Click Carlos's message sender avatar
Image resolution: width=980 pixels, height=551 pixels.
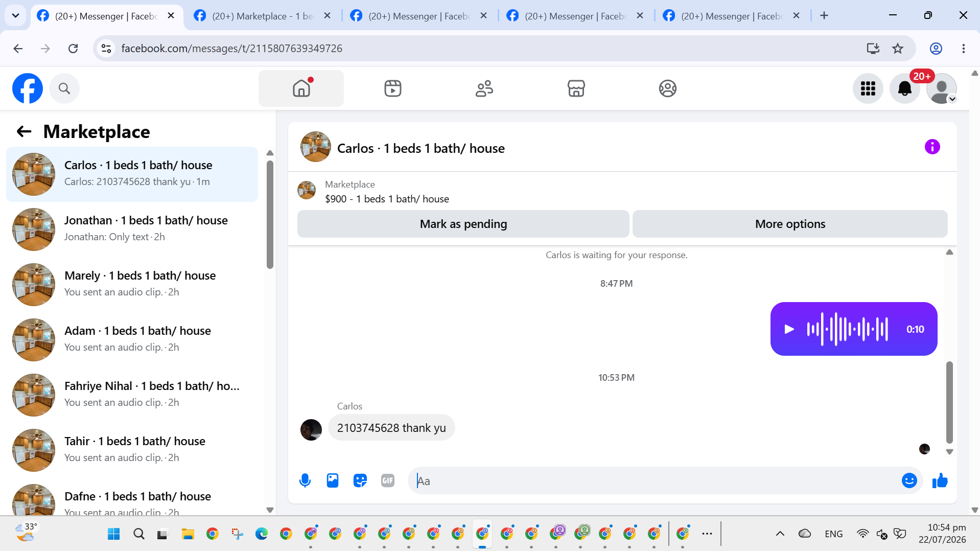(x=311, y=430)
